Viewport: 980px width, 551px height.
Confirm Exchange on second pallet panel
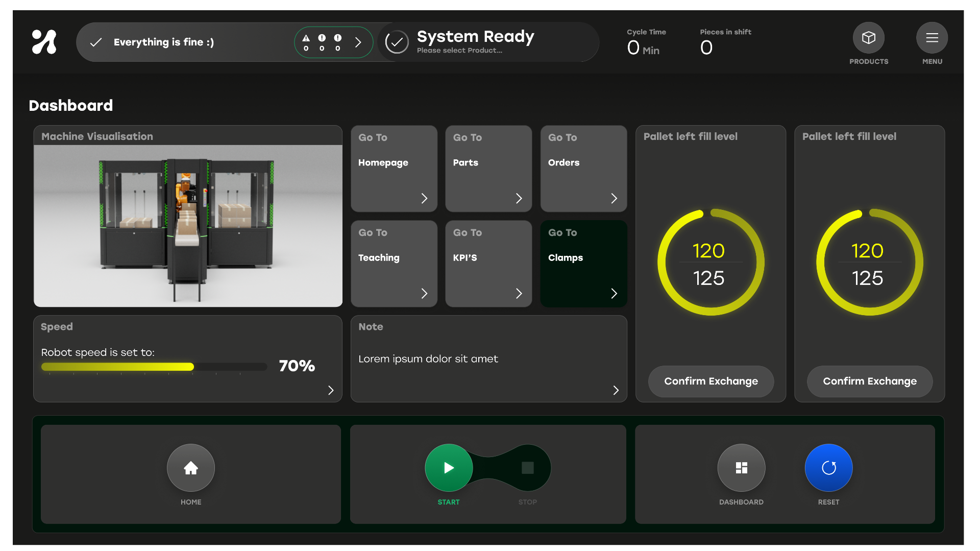[x=869, y=381]
